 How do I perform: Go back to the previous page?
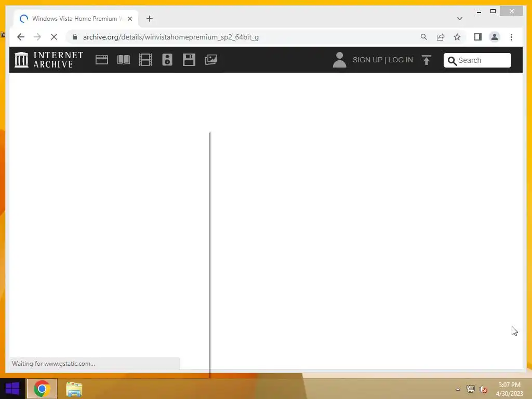tap(21, 37)
